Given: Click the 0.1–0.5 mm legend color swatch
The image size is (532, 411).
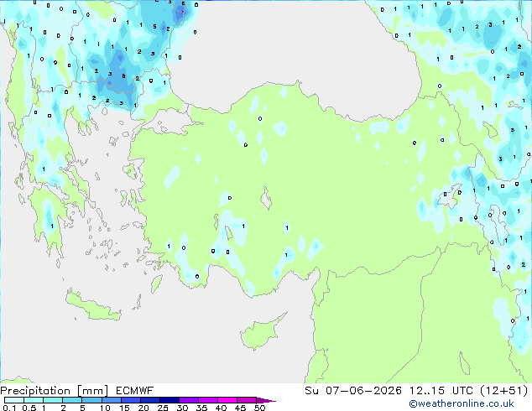Looking at the screenshot, I should 14,400.
